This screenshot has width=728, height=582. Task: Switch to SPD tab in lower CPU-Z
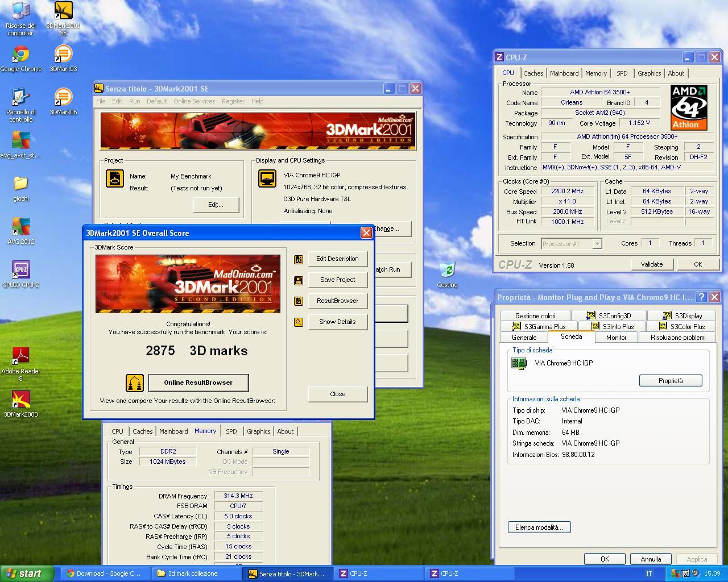pyautogui.click(x=231, y=431)
